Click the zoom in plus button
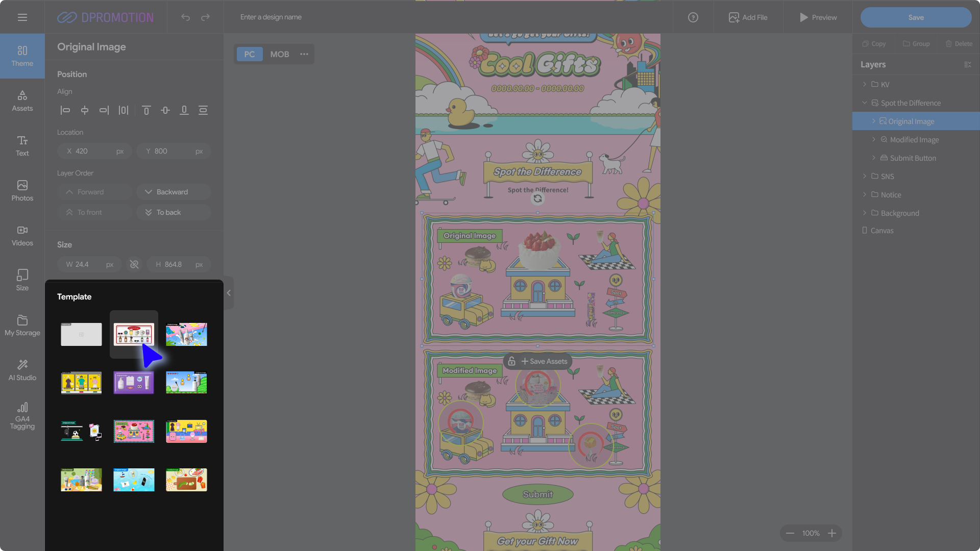The height and width of the screenshot is (551, 980). [832, 533]
